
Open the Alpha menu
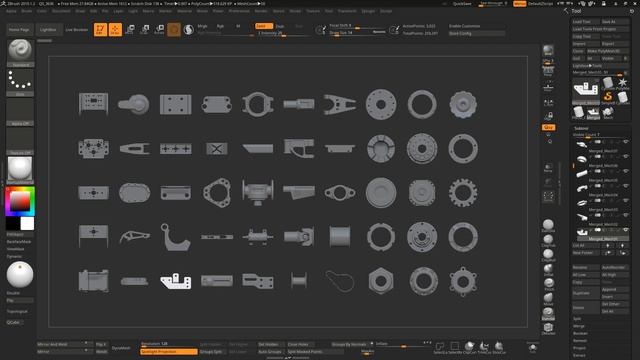(11, 11)
